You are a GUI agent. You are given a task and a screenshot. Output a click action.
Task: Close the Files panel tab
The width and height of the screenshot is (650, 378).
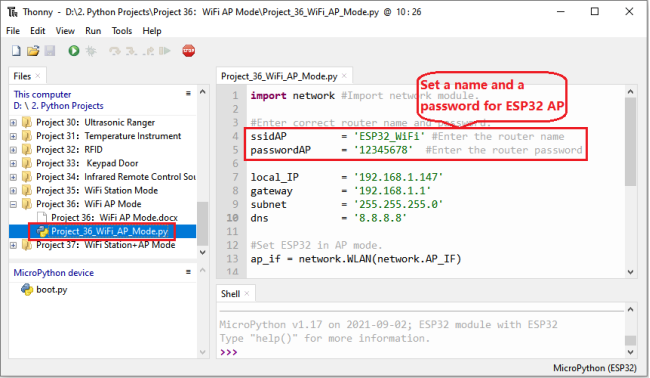pyautogui.click(x=38, y=76)
